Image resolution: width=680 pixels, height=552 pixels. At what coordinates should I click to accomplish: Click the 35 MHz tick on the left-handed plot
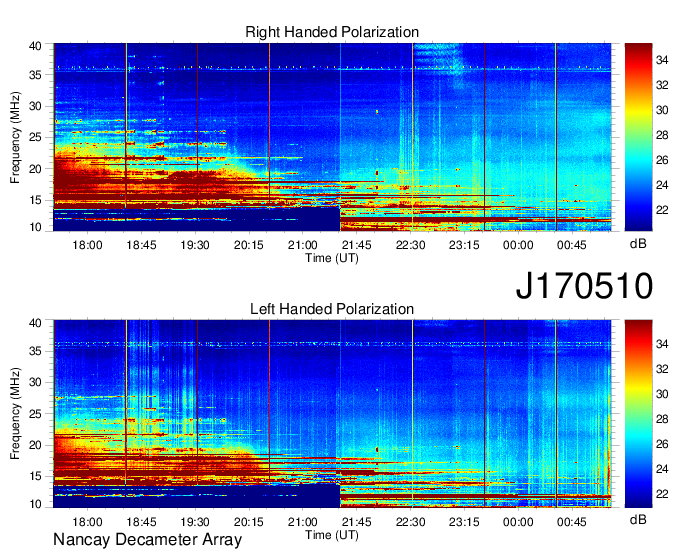click(x=35, y=351)
